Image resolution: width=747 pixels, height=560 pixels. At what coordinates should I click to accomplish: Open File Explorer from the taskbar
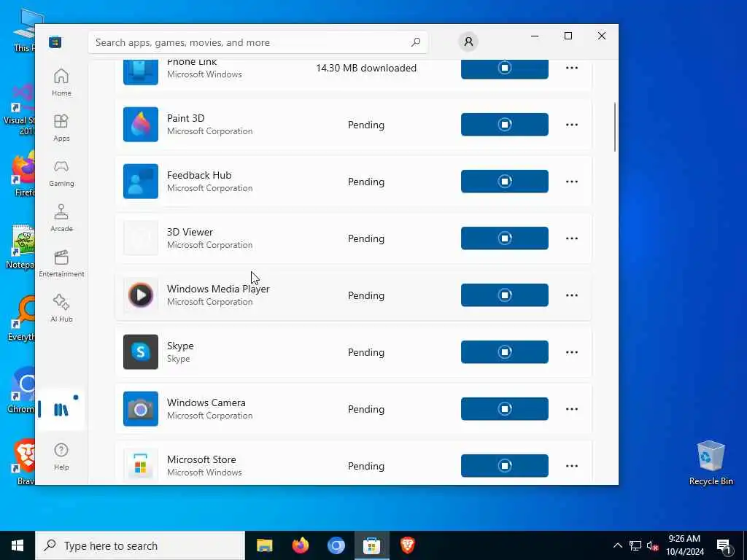pos(264,545)
